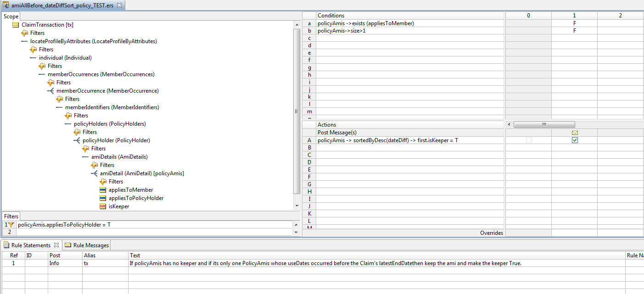
Task: Select the Filters tab above the filter list
Action: click(11, 216)
